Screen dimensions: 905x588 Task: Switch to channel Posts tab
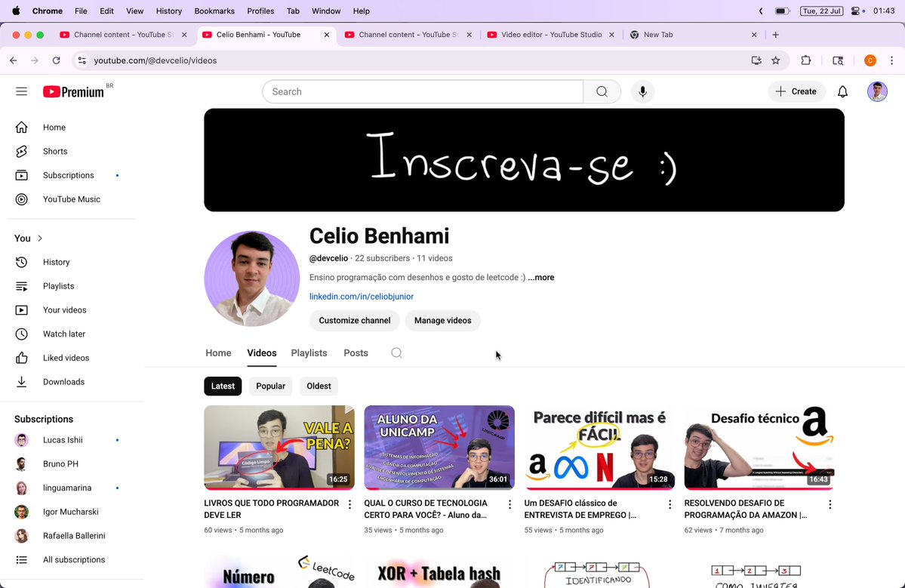(x=356, y=353)
